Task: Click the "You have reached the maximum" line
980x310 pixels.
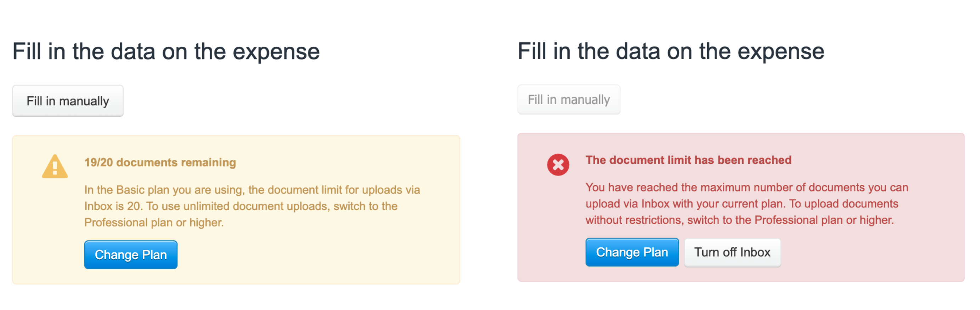Action: click(747, 187)
